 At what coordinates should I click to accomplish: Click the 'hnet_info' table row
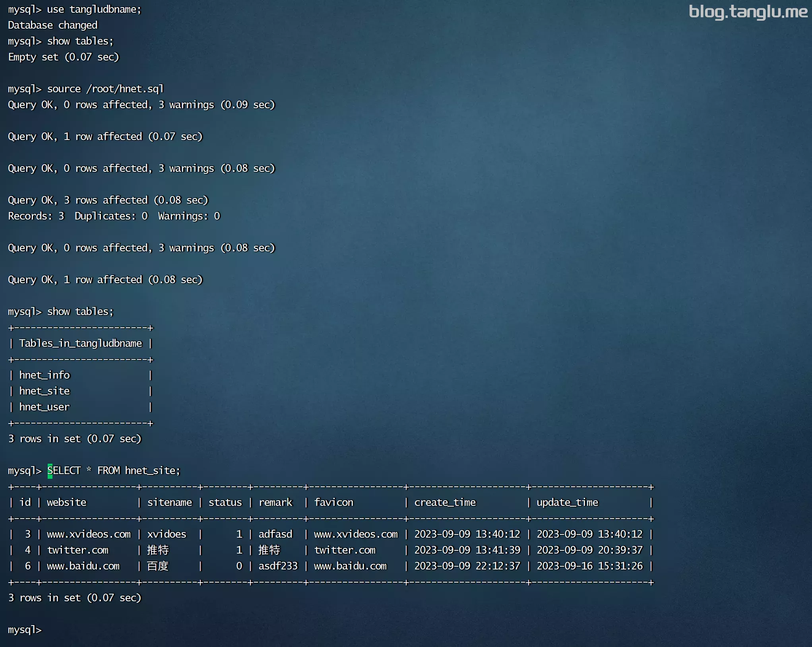tap(45, 375)
